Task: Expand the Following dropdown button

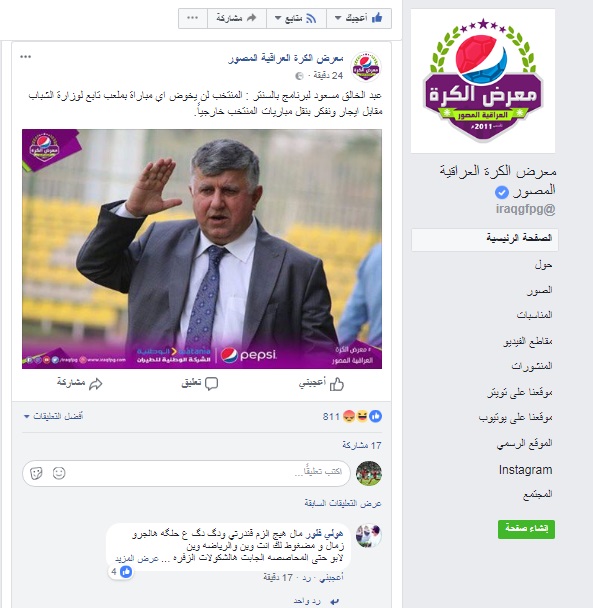Action: 296,18
